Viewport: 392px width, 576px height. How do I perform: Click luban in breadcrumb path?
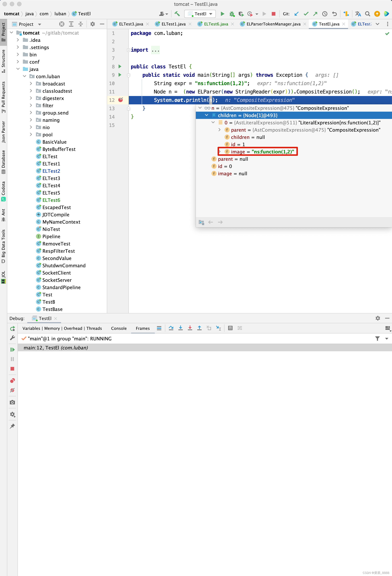[x=60, y=14]
